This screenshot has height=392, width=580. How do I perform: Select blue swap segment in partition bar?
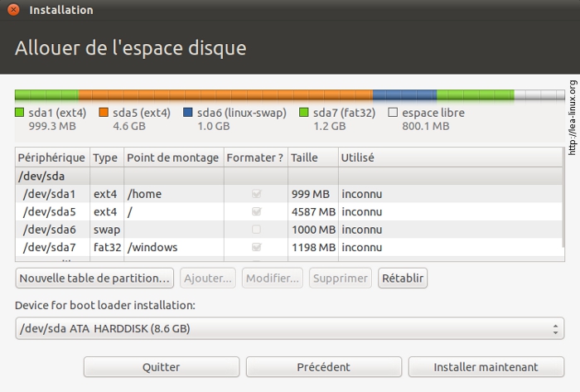click(404, 95)
